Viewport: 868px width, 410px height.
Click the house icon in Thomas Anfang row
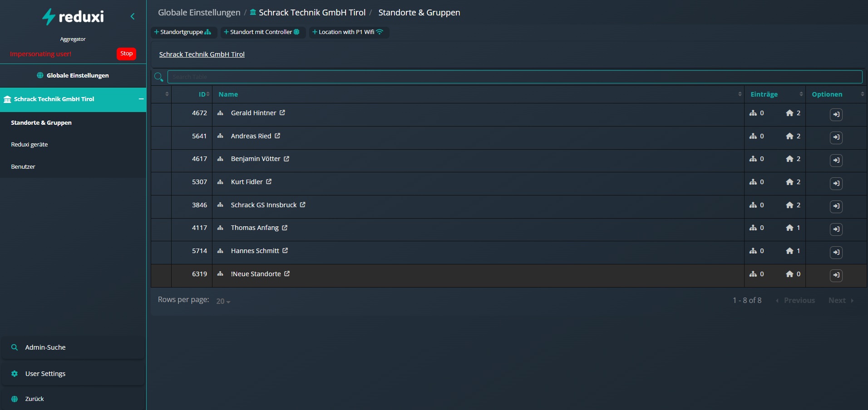click(790, 228)
